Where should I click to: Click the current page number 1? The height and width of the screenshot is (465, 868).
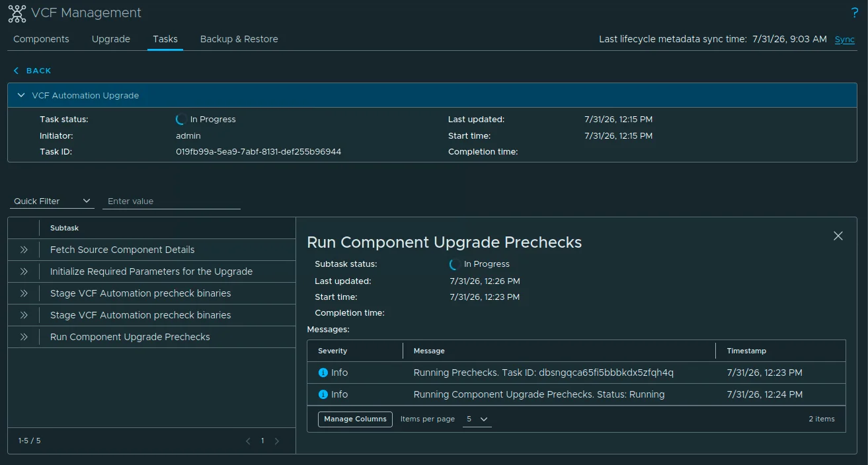pos(262,441)
